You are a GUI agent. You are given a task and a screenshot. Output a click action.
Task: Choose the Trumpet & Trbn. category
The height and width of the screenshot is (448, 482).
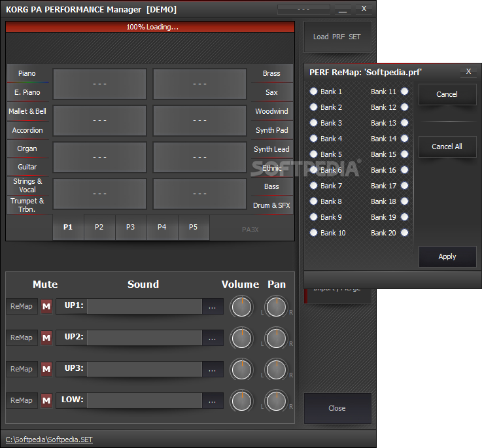(27, 205)
